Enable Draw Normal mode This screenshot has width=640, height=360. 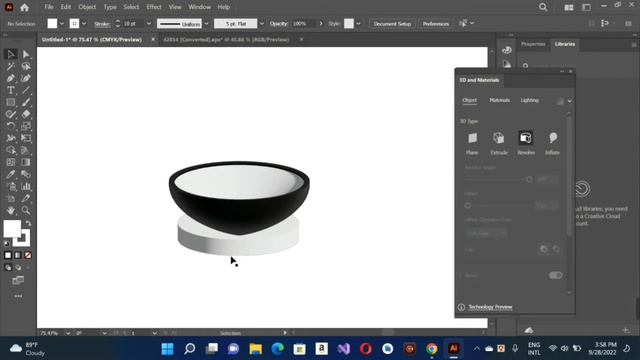pos(8,268)
